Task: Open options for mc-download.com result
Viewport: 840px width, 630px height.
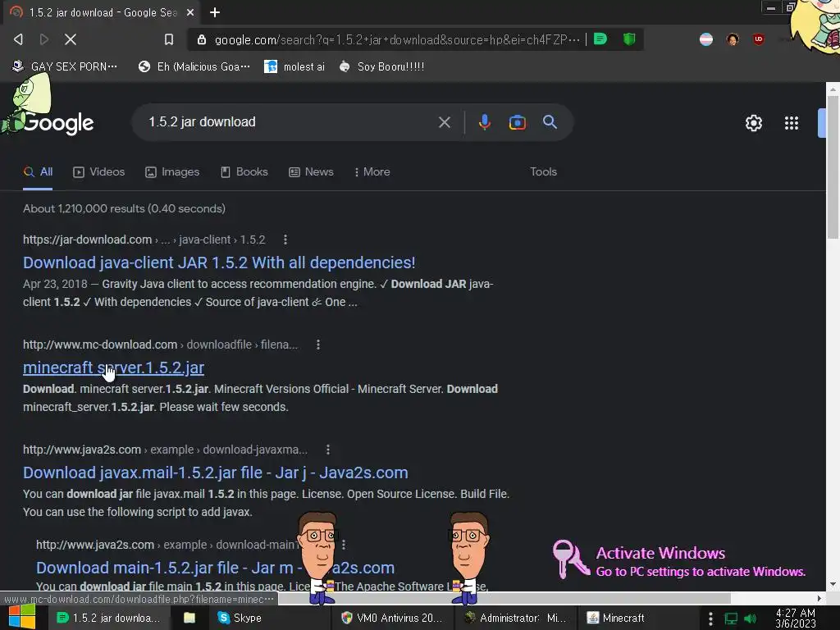Action: point(317,345)
